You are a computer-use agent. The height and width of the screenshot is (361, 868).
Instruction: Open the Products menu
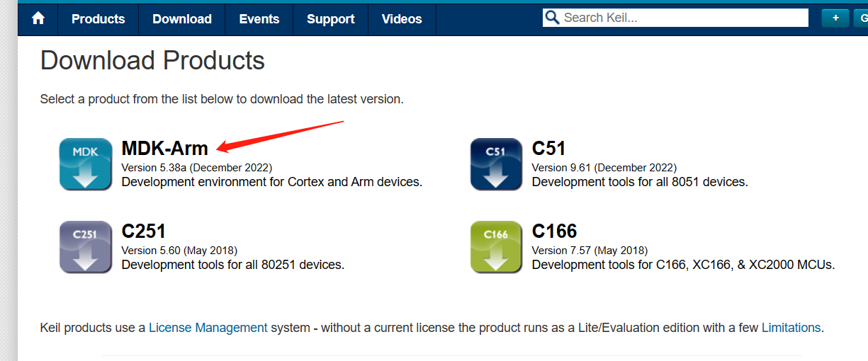pyautogui.click(x=98, y=19)
